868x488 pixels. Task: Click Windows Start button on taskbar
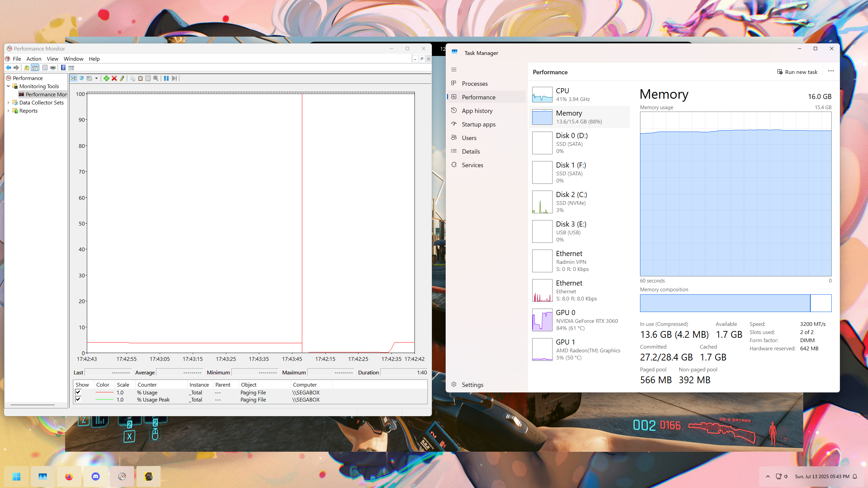coord(16,476)
